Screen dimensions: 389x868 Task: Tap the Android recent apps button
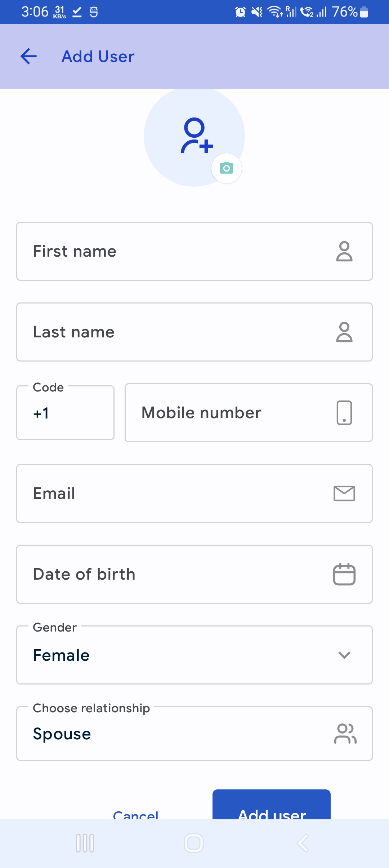(85, 843)
